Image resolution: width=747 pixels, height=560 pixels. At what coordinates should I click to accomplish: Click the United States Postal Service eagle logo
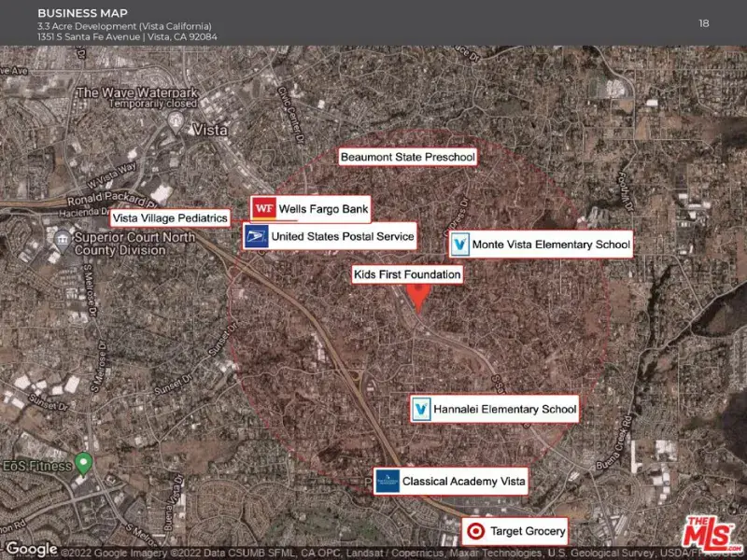click(x=256, y=237)
